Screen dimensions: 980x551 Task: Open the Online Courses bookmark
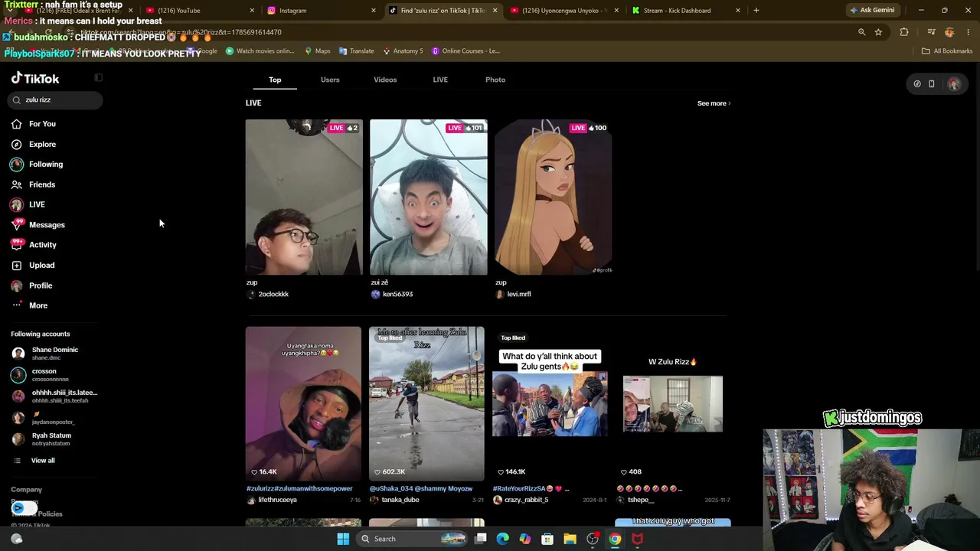pyautogui.click(x=465, y=51)
